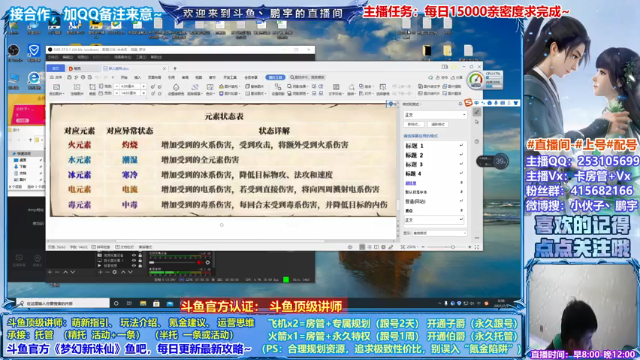Viewport: 640px width, 360px height.
Task: Click the 协作 collaborate button
Action: coord(442,78)
